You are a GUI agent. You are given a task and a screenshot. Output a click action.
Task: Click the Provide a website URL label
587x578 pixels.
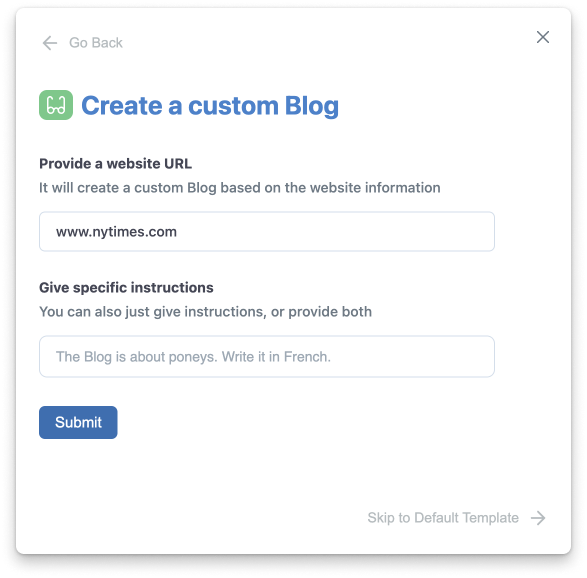pos(115,164)
